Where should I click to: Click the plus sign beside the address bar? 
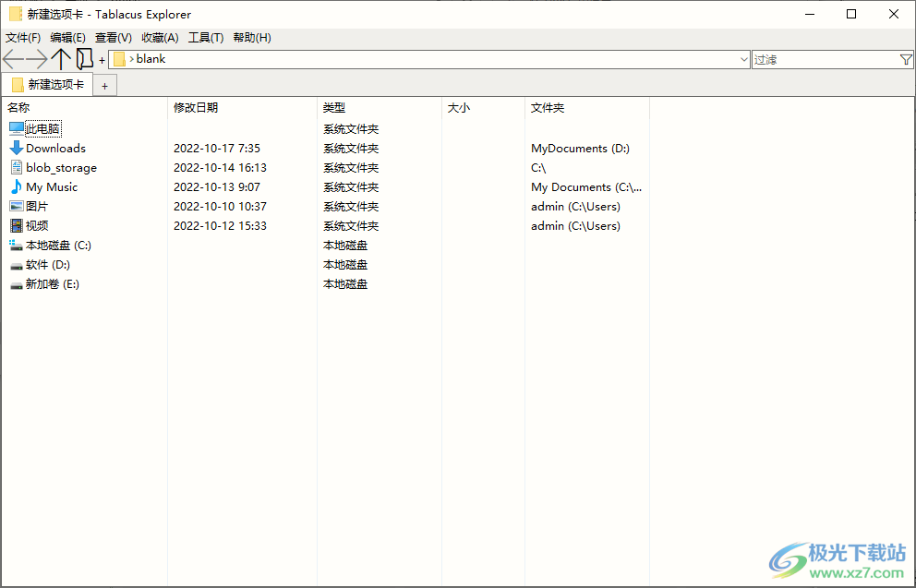102,60
